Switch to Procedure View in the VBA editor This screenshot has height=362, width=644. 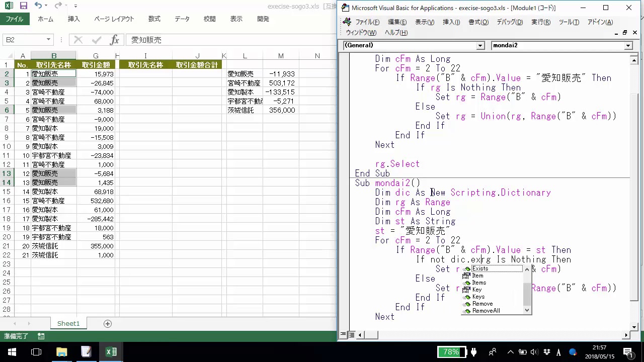(344, 335)
